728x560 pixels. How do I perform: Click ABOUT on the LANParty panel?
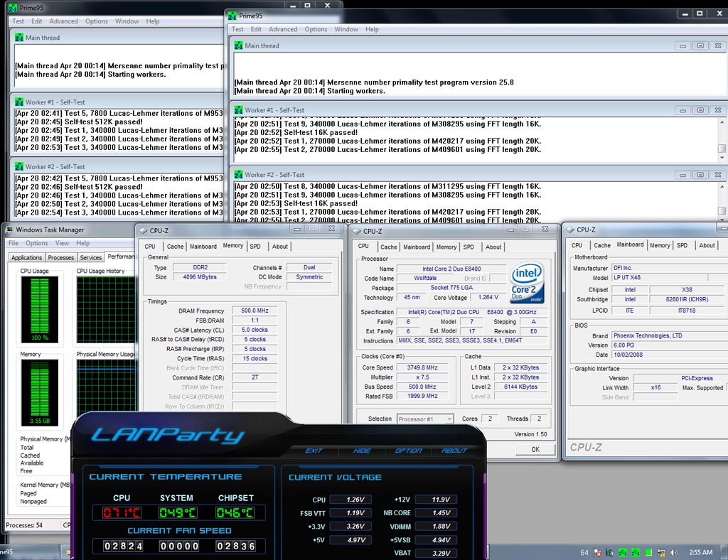point(454,451)
